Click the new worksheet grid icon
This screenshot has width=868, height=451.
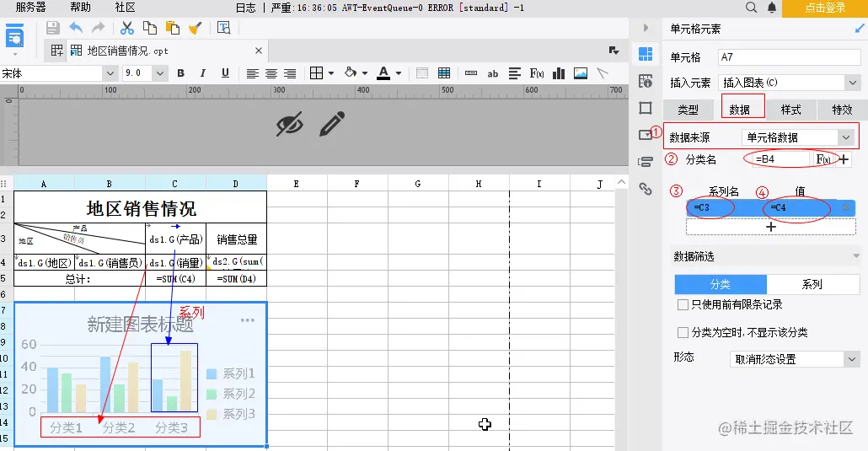(x=56, y=51)
